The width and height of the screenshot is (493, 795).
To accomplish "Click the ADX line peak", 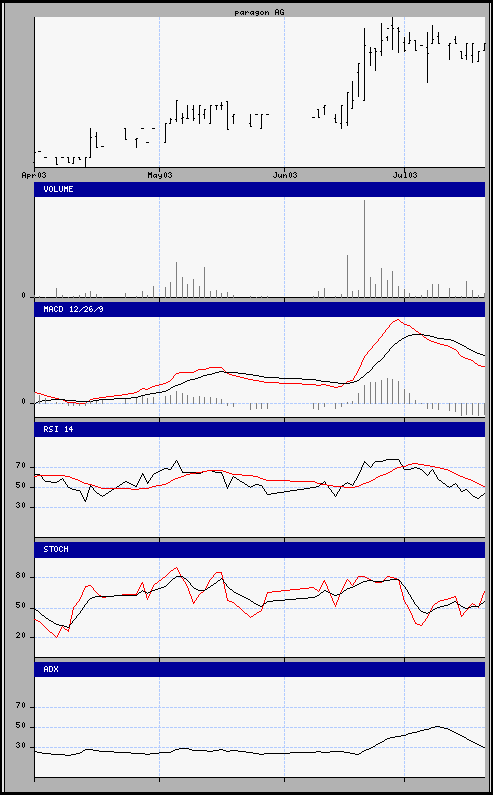I will 438,726.
